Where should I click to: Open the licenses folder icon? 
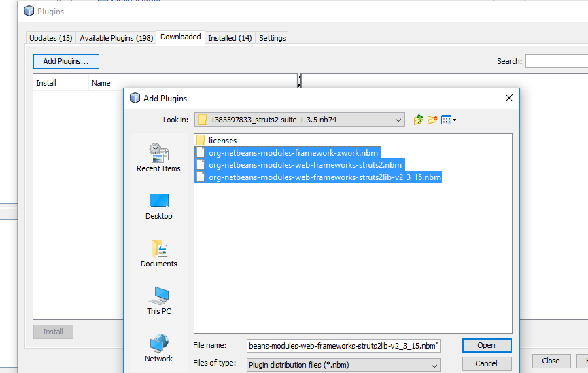201,141
